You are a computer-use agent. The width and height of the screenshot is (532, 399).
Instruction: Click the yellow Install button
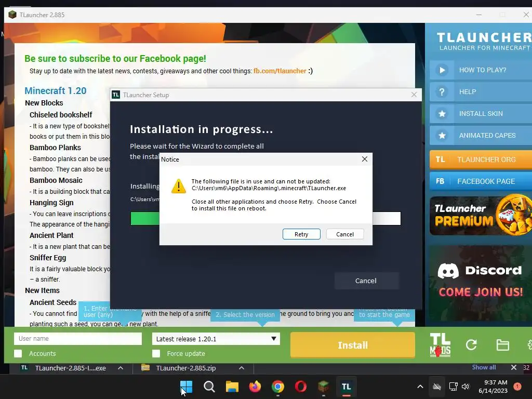click(x=353, y=345)
